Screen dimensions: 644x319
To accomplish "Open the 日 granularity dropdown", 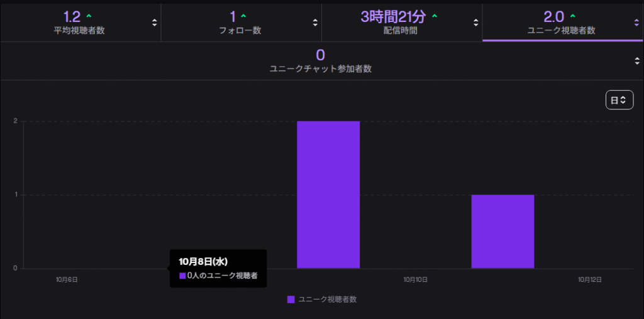I will (x=619, y=100).
